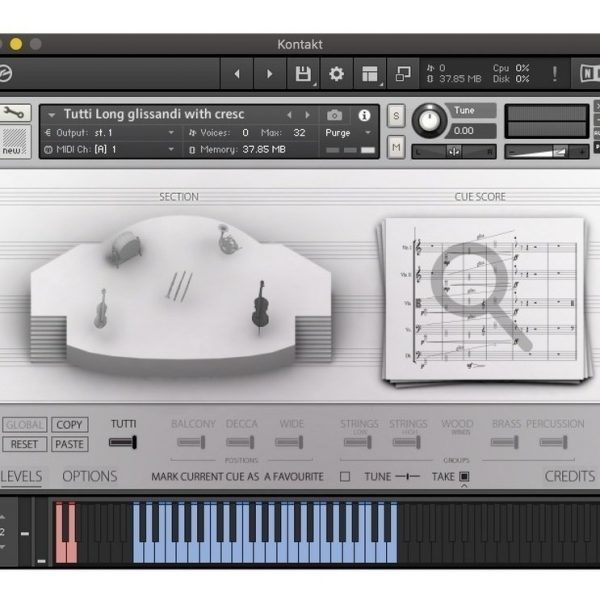Switch to the LEVELS tab
This screenshot has height=600, width=600.
coord(21,477)
